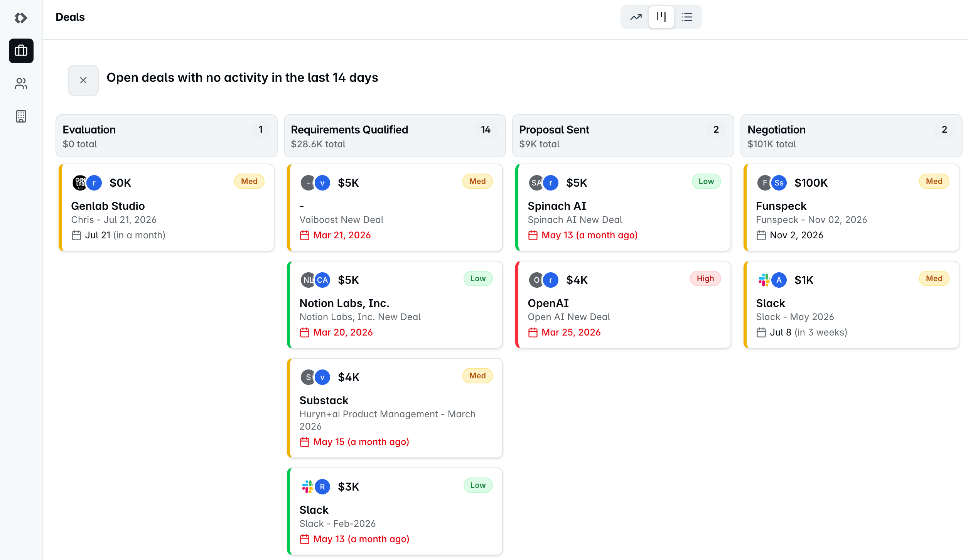
Task: Click the Med priority badge on Genlab Studio
Action: pyautogui.click(x=249, y=181)
